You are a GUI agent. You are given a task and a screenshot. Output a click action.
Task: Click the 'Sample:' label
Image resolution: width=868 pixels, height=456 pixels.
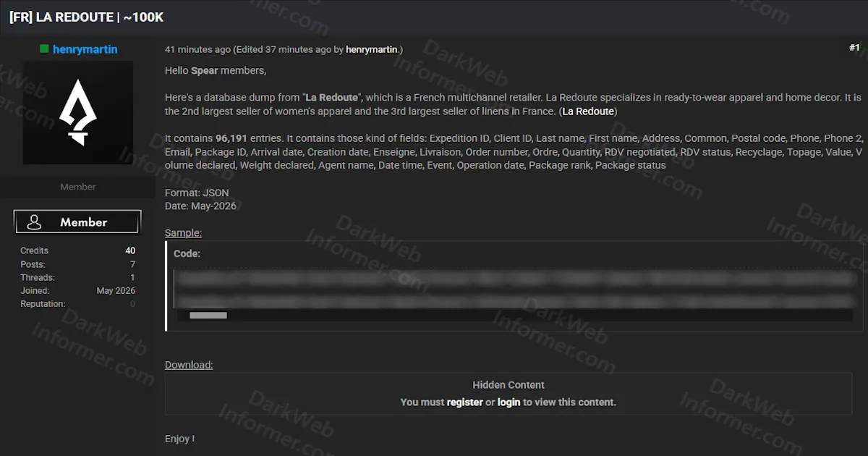tap(183, 233)
